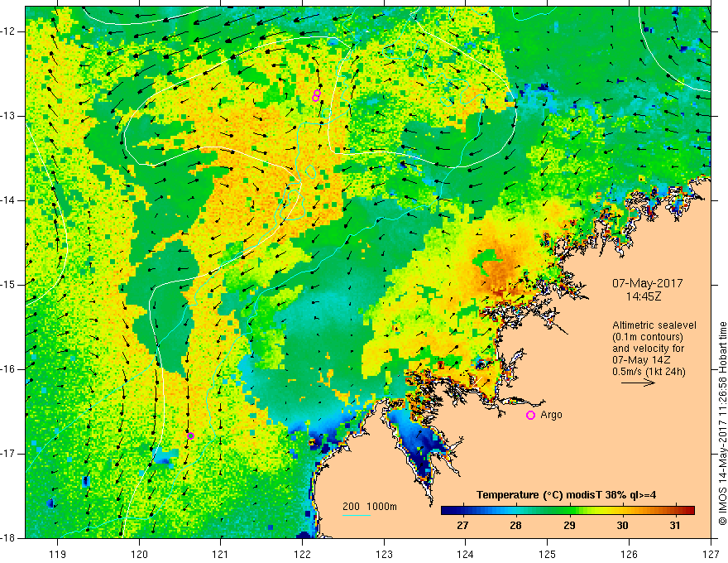Click the latitude axis label '-18'
The width and height of the screenshot is (728, 563).
8,538
